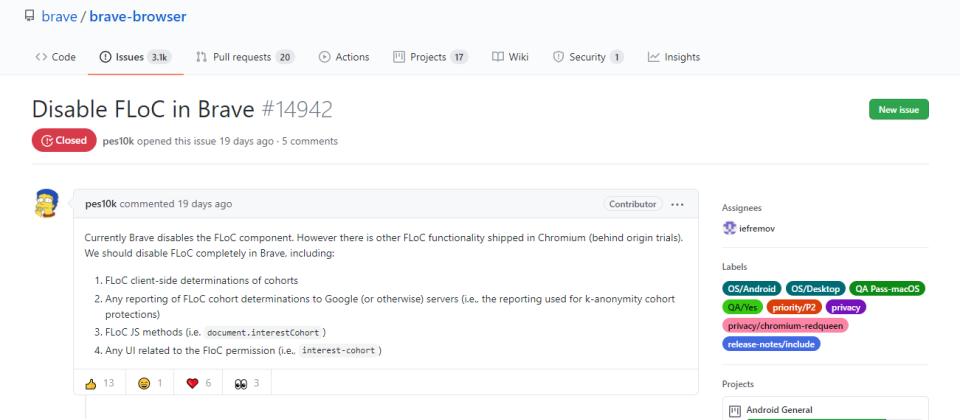This screenshot has width=960, height=420.
Task: Click the Code tab angle-brackets icon
Action: point(41,57)
